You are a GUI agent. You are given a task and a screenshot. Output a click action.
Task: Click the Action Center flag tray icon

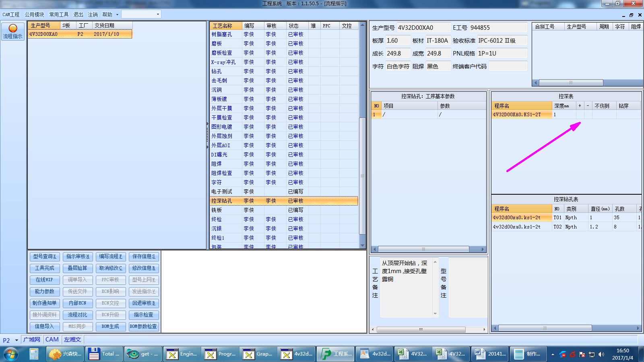coord(582,354)
